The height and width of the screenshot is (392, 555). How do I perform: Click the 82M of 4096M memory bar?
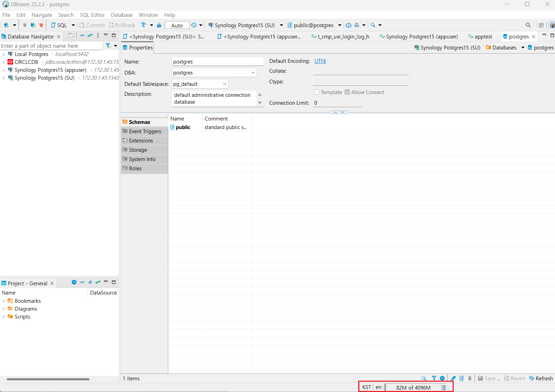click(x=413, y=388)
